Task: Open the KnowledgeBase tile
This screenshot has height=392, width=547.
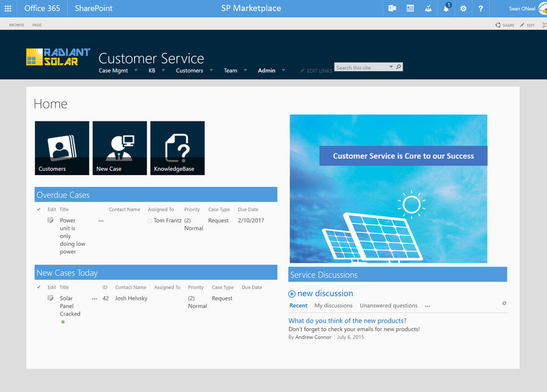Action: (178, 148)
